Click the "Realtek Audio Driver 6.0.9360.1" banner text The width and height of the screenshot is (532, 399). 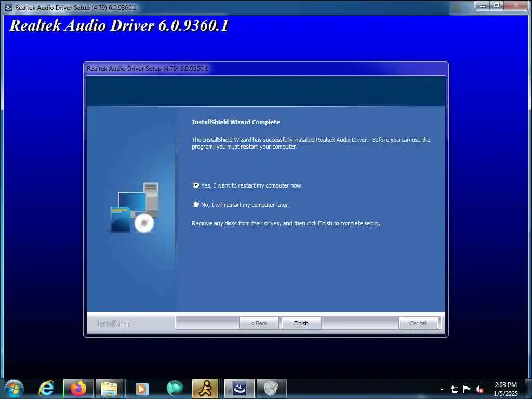coord(119,25)
